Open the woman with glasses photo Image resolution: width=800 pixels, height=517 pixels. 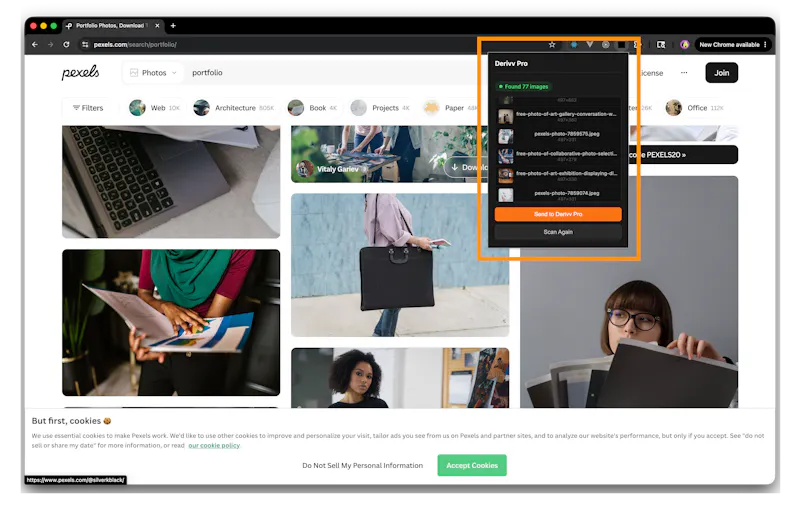click(629, 327)
